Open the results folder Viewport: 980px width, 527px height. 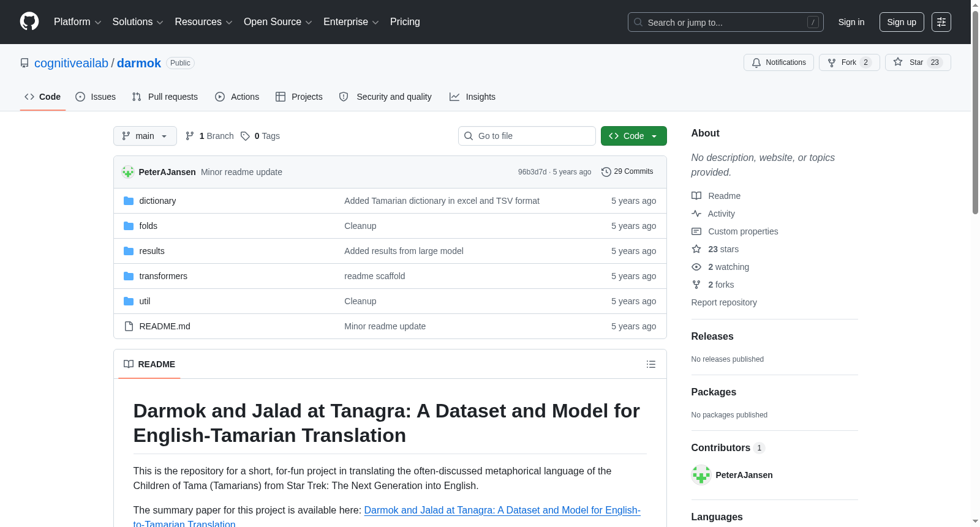coord(152,251)
